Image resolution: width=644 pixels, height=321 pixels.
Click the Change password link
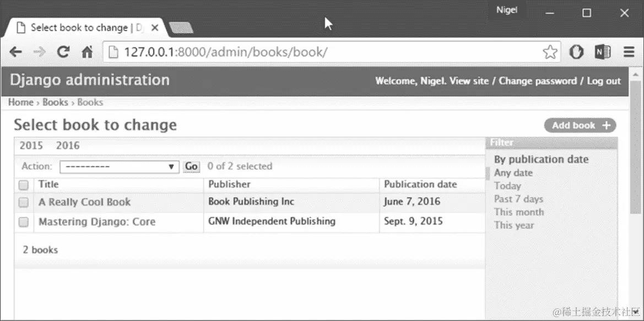click(538, 81)
